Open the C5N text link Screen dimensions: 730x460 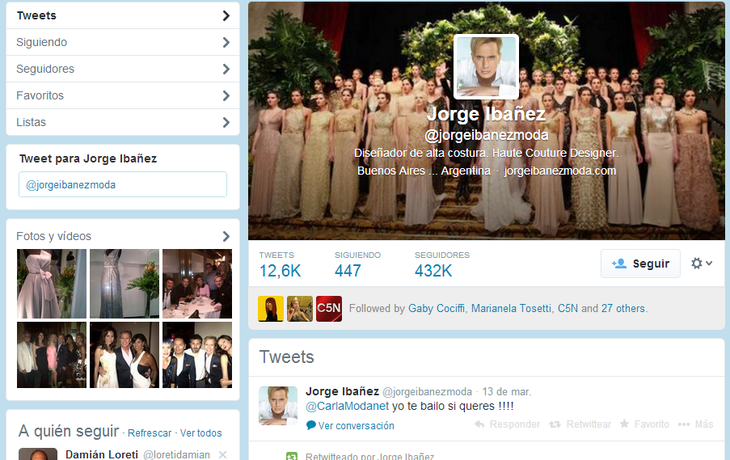pyautogui.click(x=568, y=308)
